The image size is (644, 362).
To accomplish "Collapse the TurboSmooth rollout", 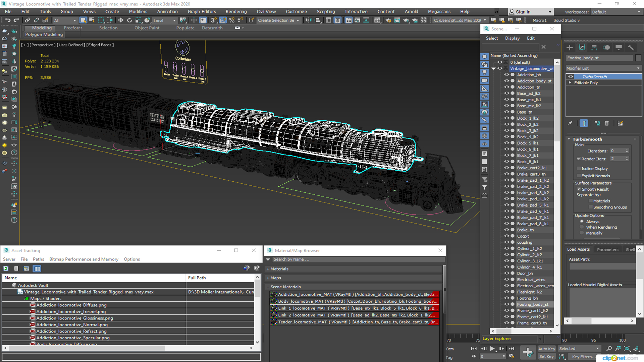I will pyautogui.click(x=569, y=139).
